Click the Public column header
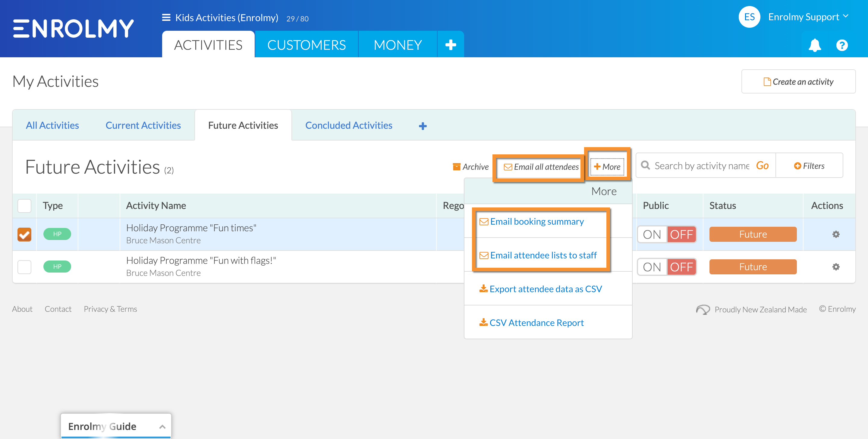This screenshot has height=439, width=868. [656, 205]
